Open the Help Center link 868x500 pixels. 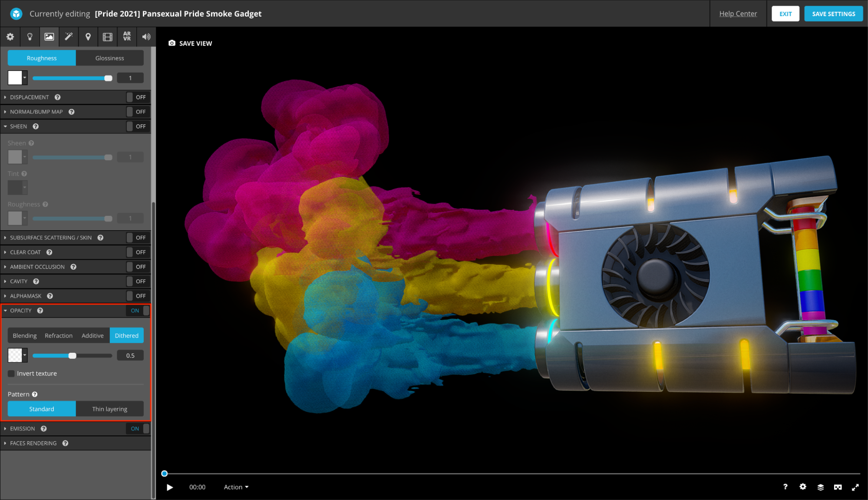coord(738,14)
